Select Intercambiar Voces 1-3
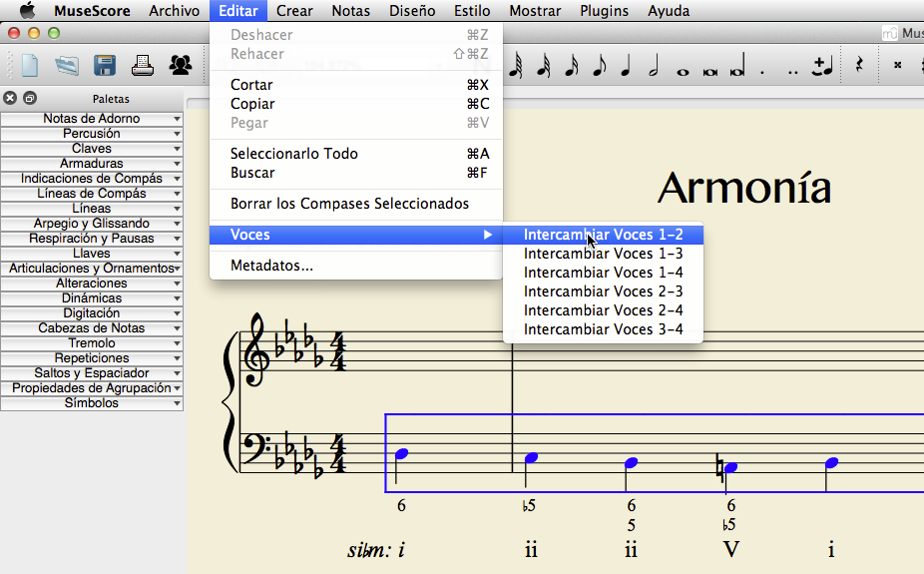Viewport: 924px width, 574px height. 603,254
